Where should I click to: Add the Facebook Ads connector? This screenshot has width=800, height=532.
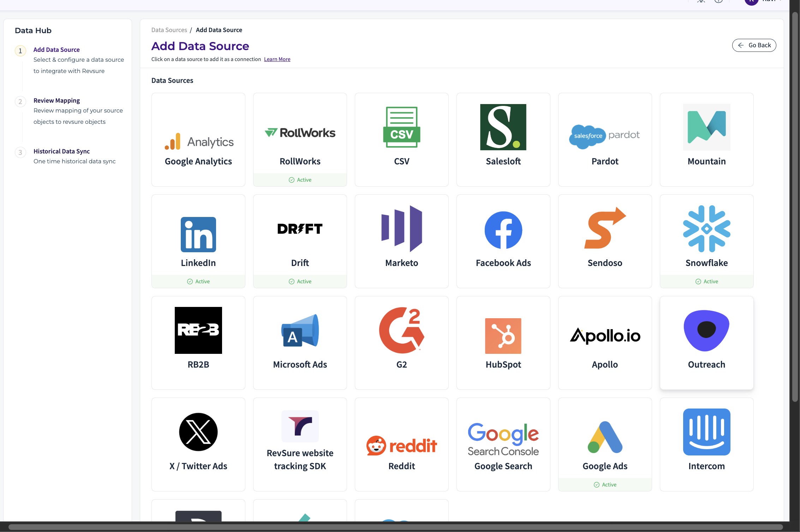(x=503, y=241)
